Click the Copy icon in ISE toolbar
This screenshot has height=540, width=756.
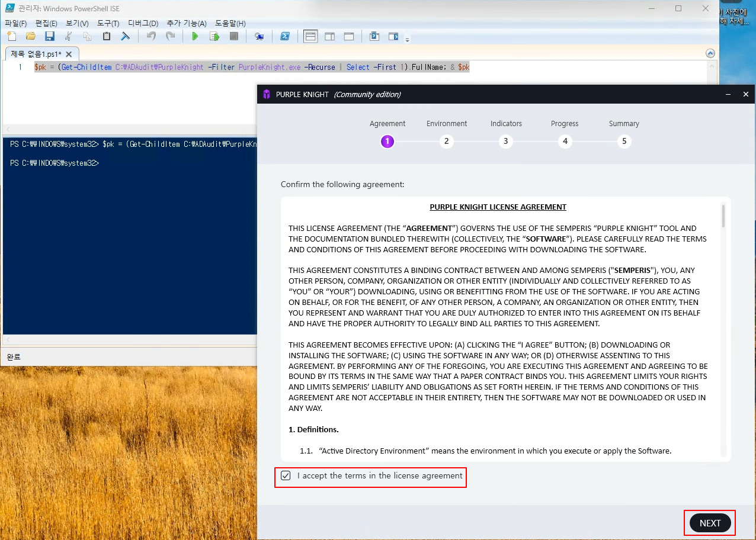[x=88, y=36]
